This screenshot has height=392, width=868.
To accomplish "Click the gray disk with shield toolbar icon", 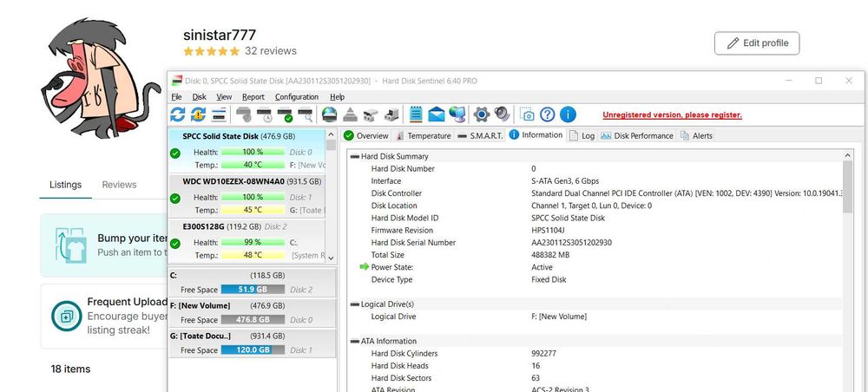I will tap(244, 114).
